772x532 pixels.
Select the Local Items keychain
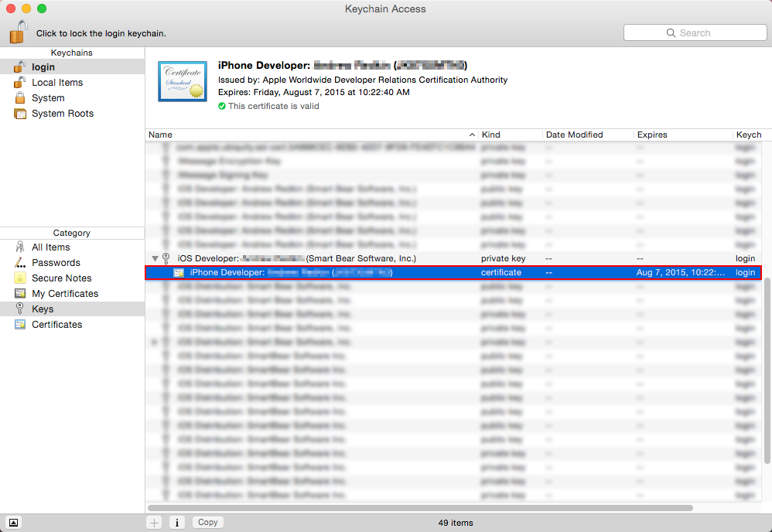(x=73, y=82)
